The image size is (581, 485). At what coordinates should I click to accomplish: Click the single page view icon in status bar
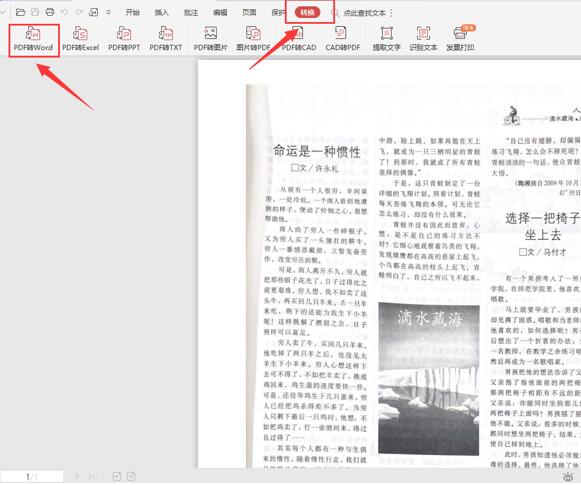tap(116, 477)
